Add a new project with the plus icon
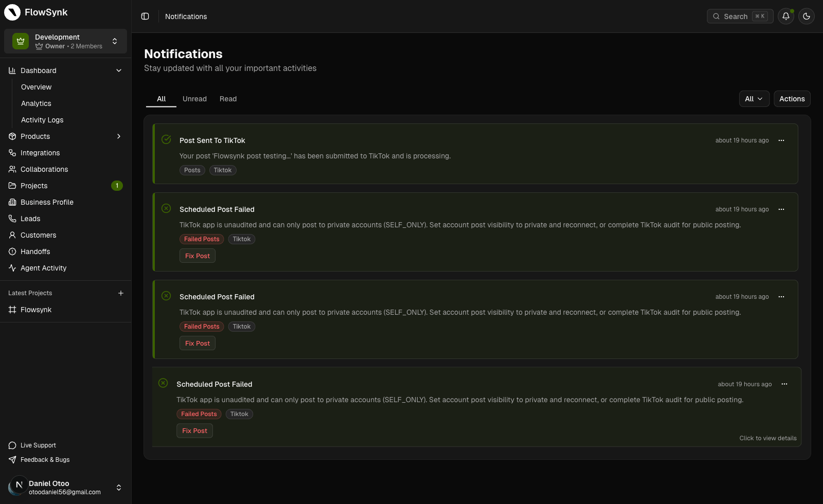The image size is (823, 504). click(x=121, y=293)
